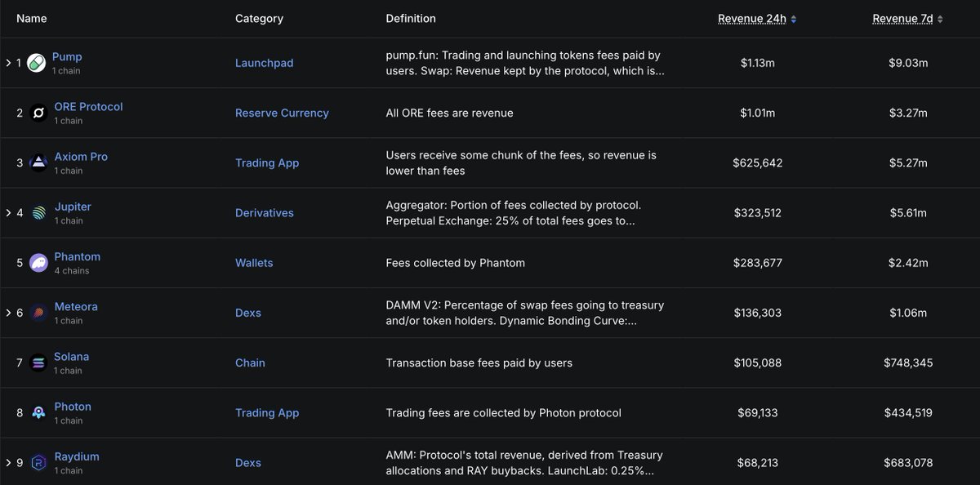980x485 pixels.
Task: Click the Axiom Pro triangle logo
Action: pos(38,162)
